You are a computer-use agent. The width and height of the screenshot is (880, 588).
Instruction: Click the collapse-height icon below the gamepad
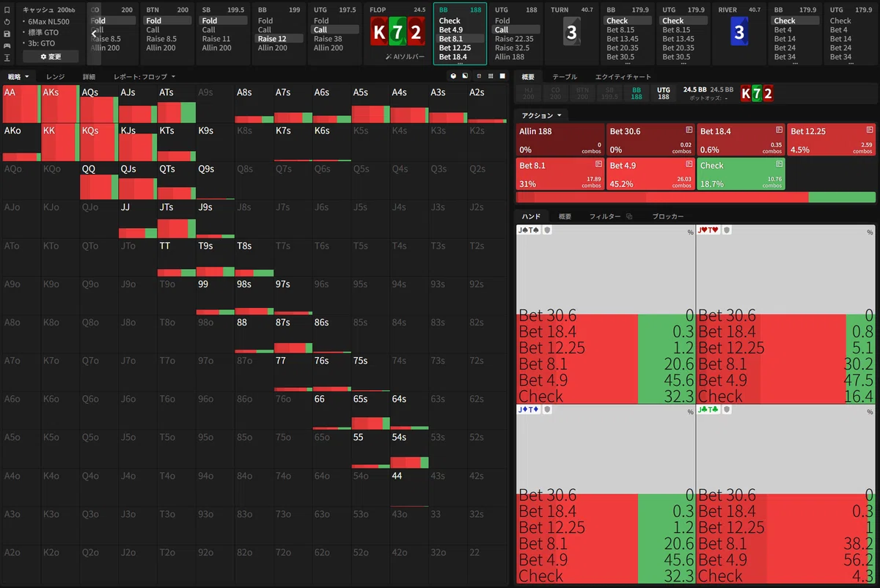(x=7, y=57)
